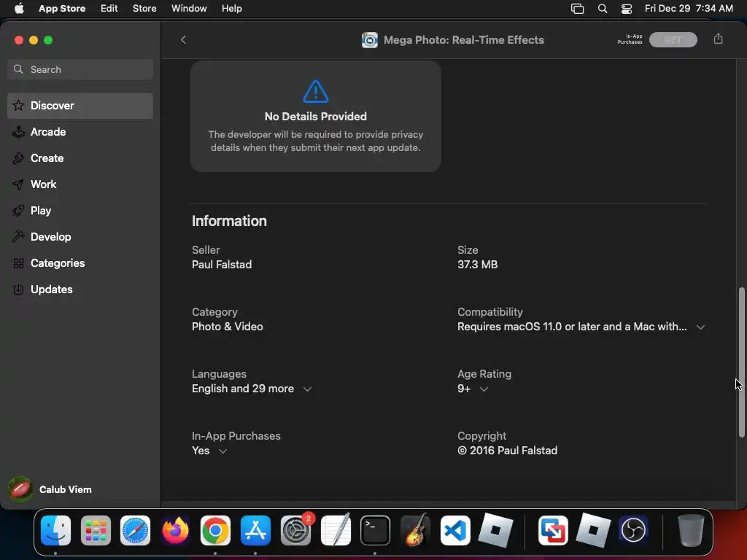Open Finder from the Dock
This screenshot has width=747, height=560.
[55, 531]
